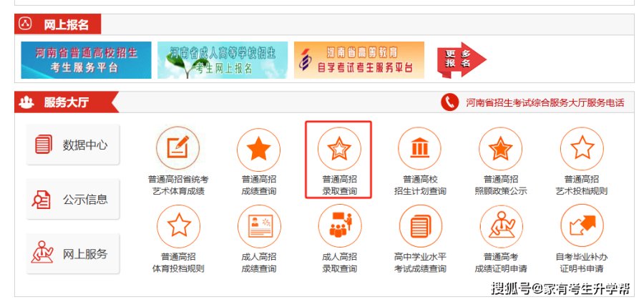Select 普通高校招生计划查询 building icon
The image size is (644, 302).
click(419, 148)
